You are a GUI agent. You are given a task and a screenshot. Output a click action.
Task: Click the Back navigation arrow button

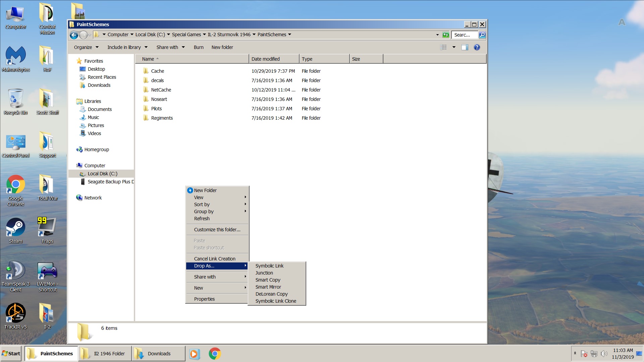[74, 35]
